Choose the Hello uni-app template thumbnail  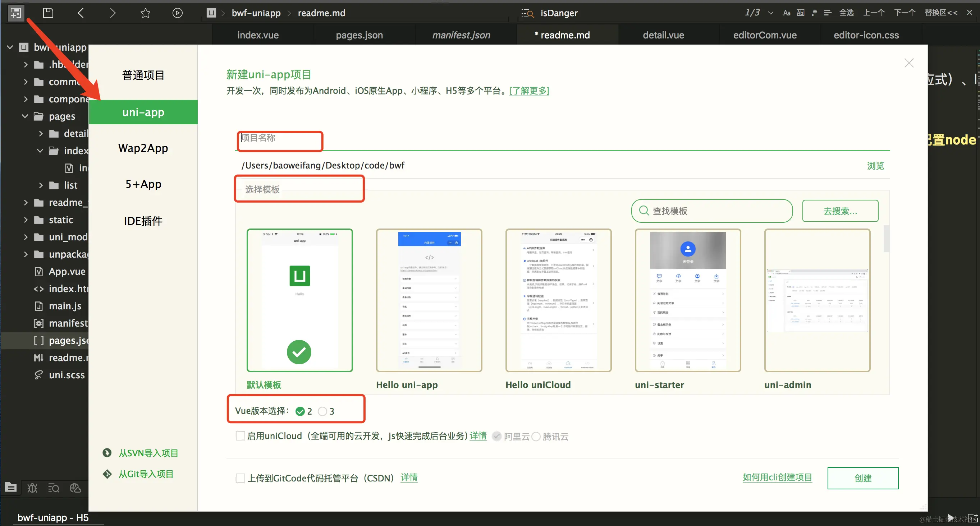tap(429, 300)
